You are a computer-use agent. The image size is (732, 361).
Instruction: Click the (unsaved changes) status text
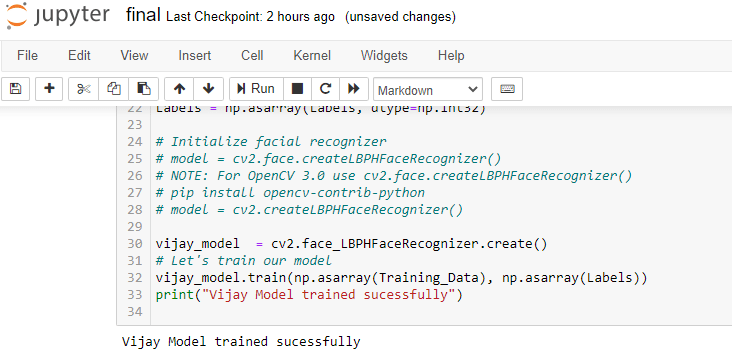click(x=401, y=17)
